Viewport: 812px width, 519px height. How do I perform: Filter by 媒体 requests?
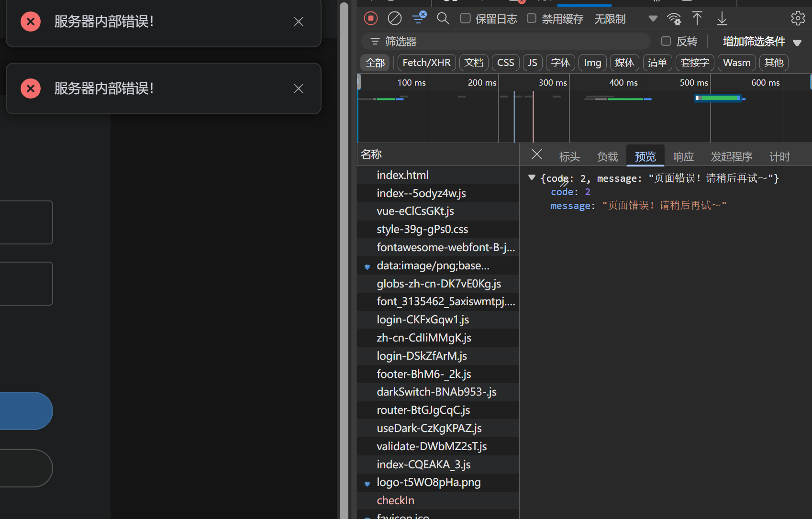pos(624,63)
